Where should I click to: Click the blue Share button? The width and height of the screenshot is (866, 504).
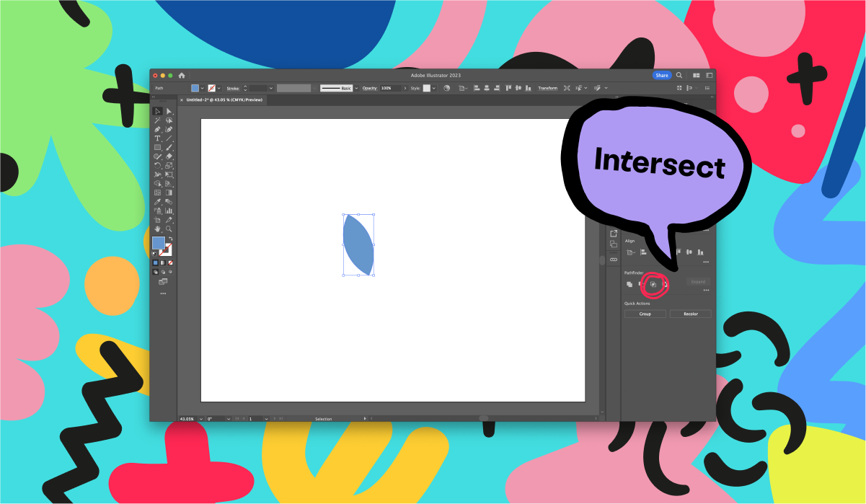(662, 75)
